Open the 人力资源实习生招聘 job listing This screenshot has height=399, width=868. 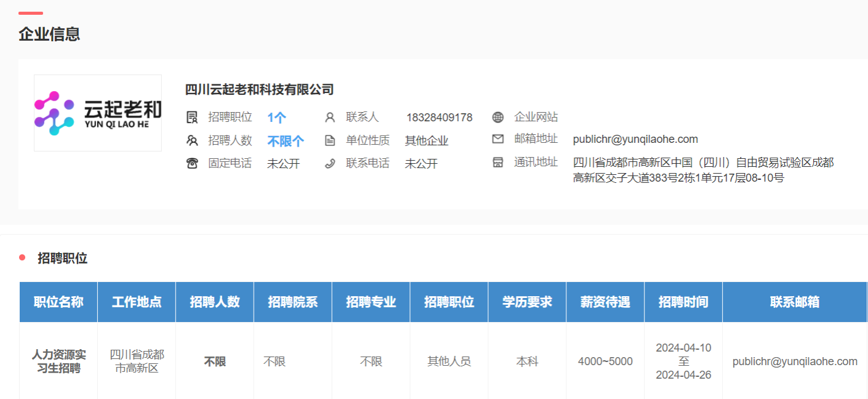point(58,361)
